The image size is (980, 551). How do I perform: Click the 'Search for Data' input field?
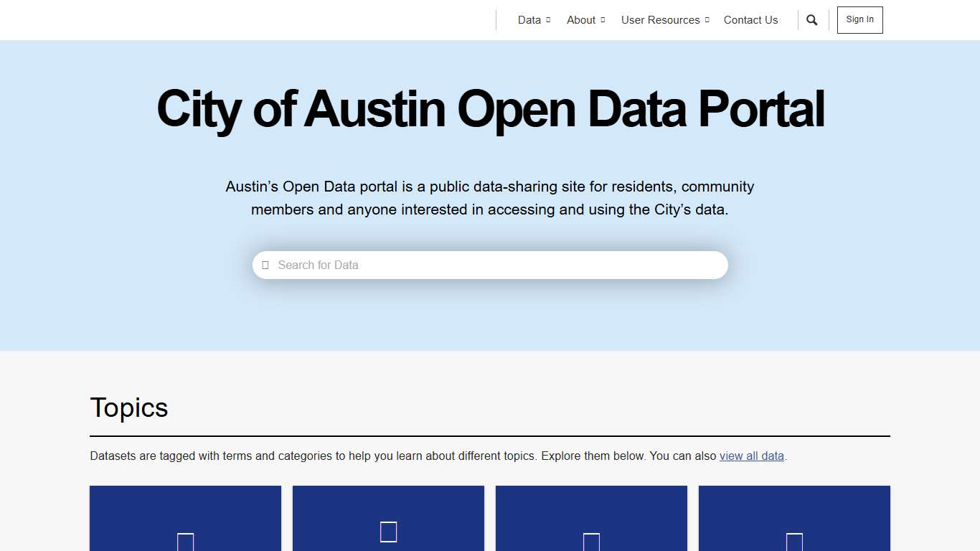click(490, 265)
